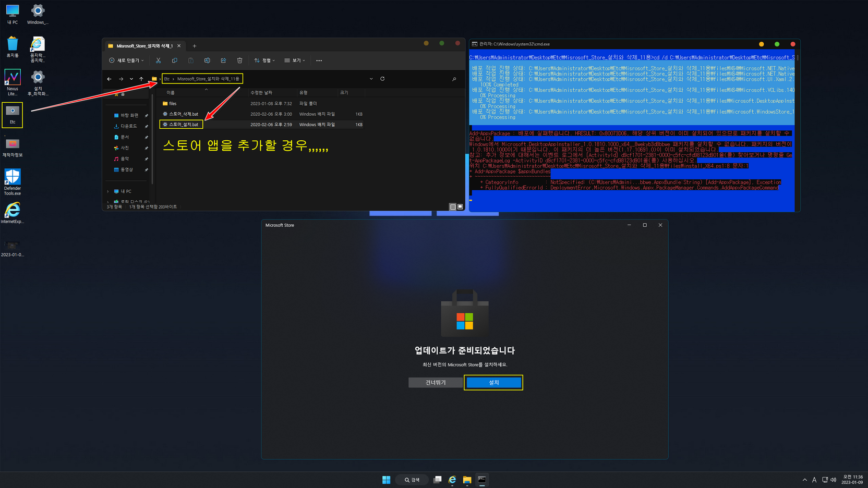Screen dimensions: 868x488
Task: Click the Delete trash icon in Explorer toolbar
Action: (x=239, y=60)
